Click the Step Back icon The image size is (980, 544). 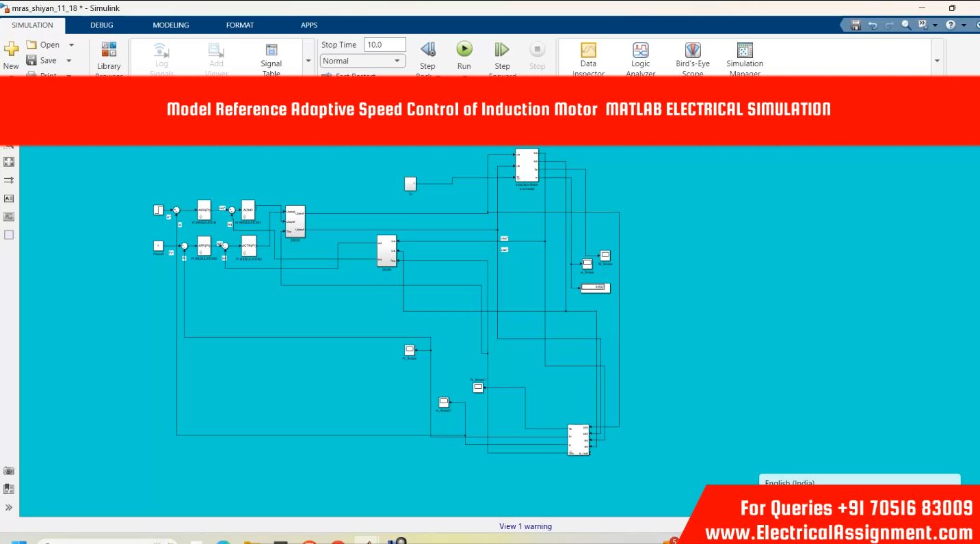pyautogui.click(x=427, y=49)
